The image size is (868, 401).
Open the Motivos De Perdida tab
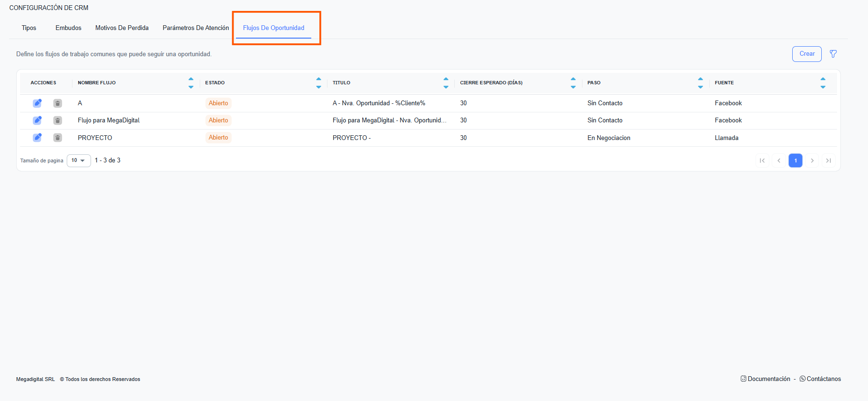122,28
